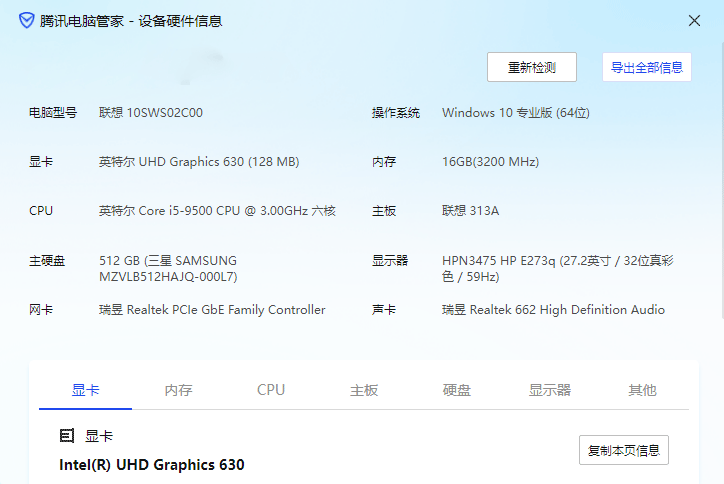This screenshot has width=724, height=484.
Task: Click the 操作系统 label
Action: click(x=396, y=113)
